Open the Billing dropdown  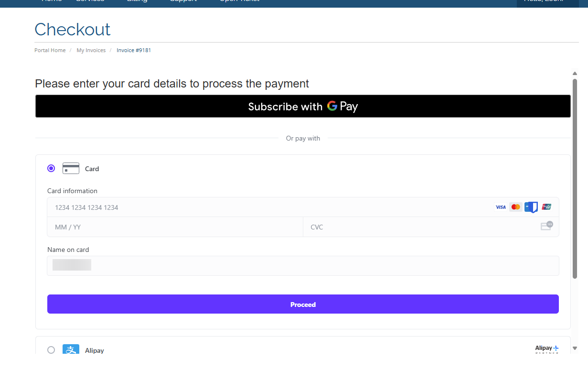click(137, 2)
